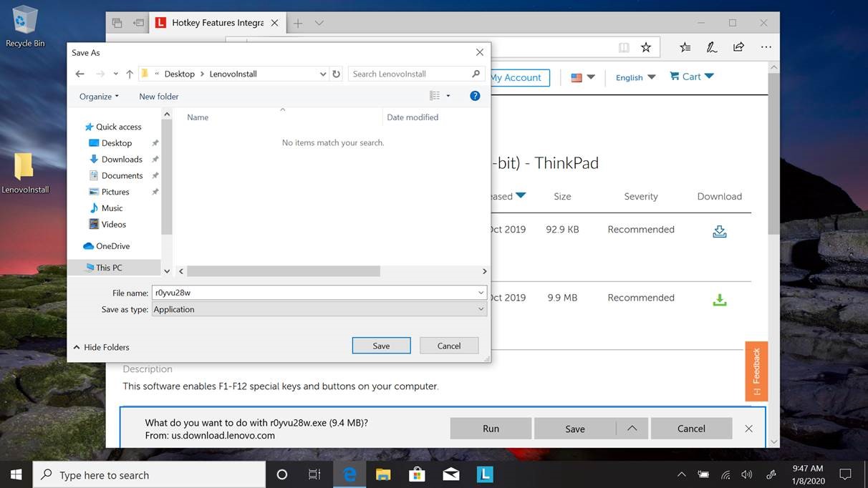The height and width of the screenshot is (488, 868).
Task: Click orange Feedback tab
Action: pos(756,371)
